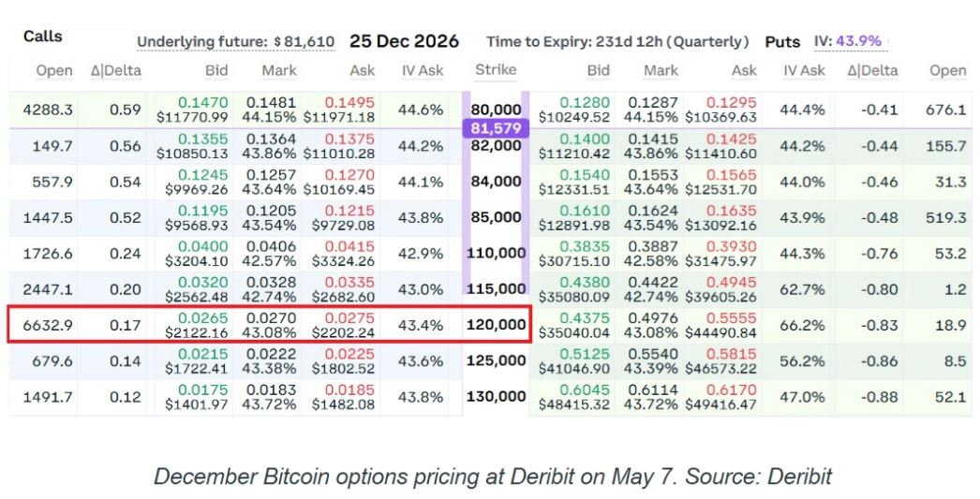This screenshot has width=980, height=499.
Task: Select the 130,000 put ask 0.6170
Action: (731, 389)
